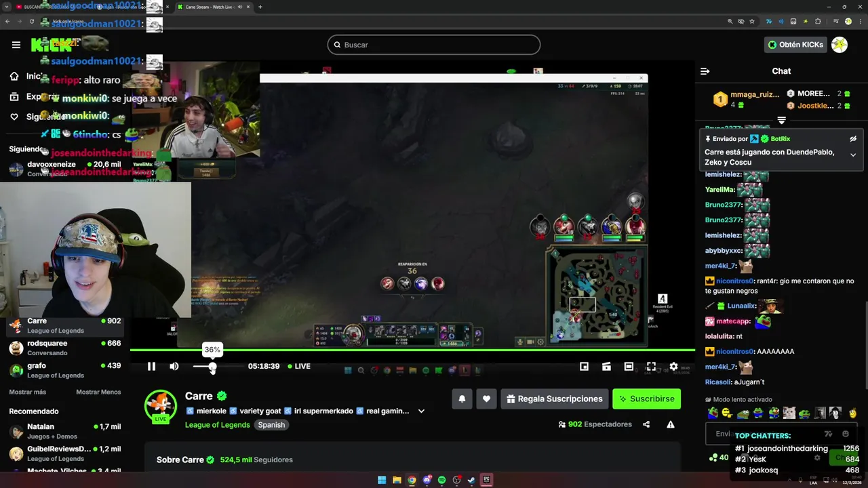
Task: Expand the pinned message chevron
Action: [x=853, y=155]
